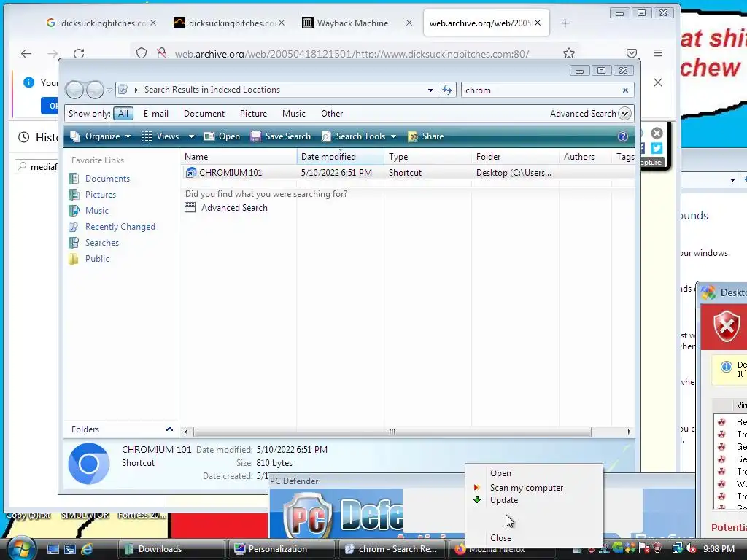The height and width of the screenshot is (560, 747).
Task: Click the refresh button beside address bar
Action: [447, 90]
